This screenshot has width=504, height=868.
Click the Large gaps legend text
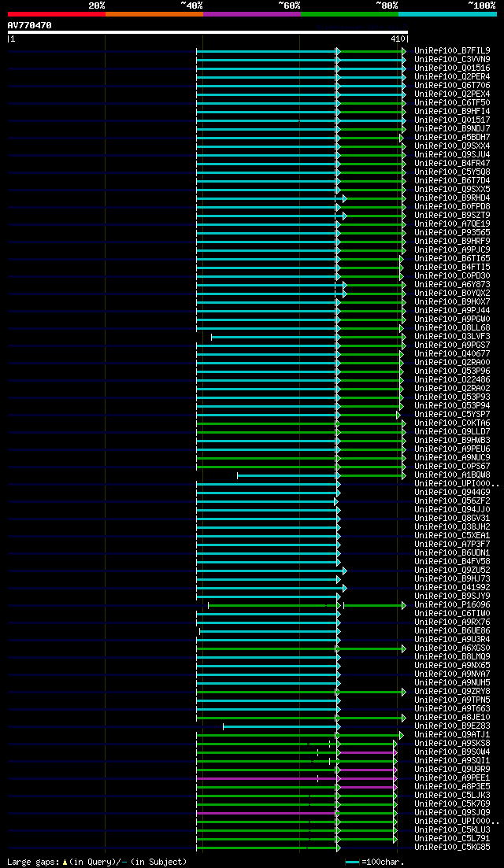pyautogui.click(x=97, y=862)
